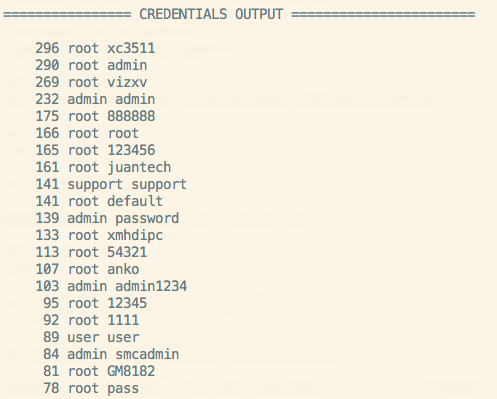Screen dimensions: 497x399
Task: Click the smcadmin password text
Action: [147, 354]
